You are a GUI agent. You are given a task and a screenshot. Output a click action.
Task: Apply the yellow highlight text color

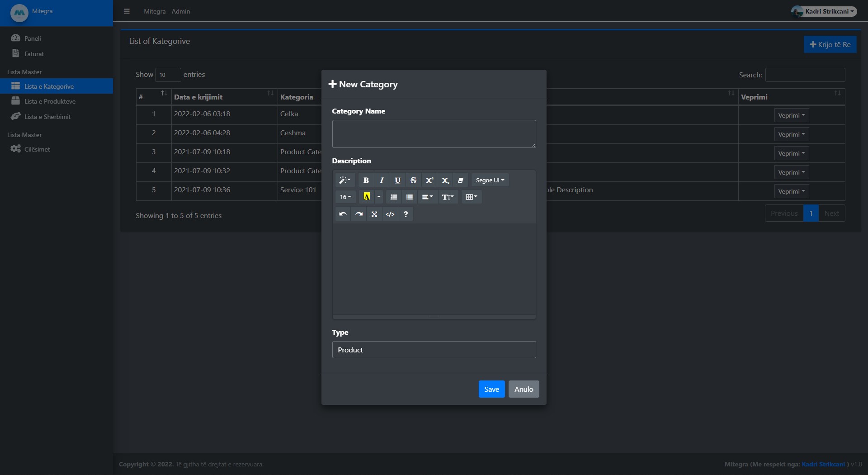click(x=367, y=197)
